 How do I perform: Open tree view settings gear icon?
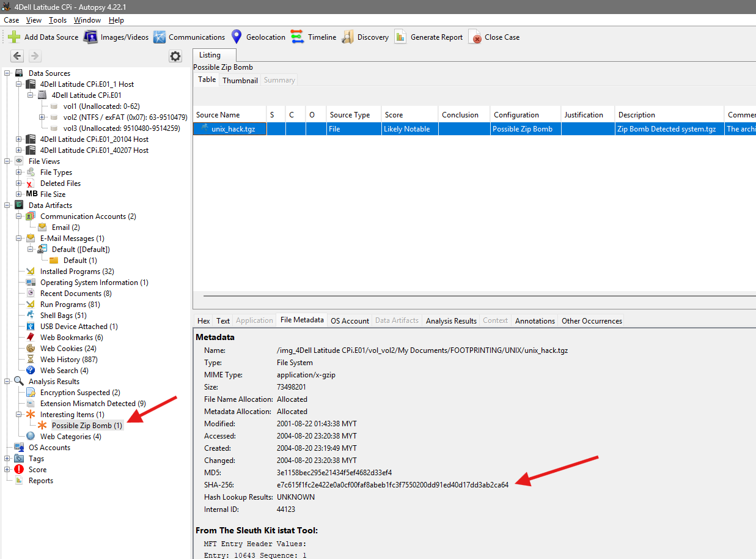pyautogui.click(x=175, y=56)
